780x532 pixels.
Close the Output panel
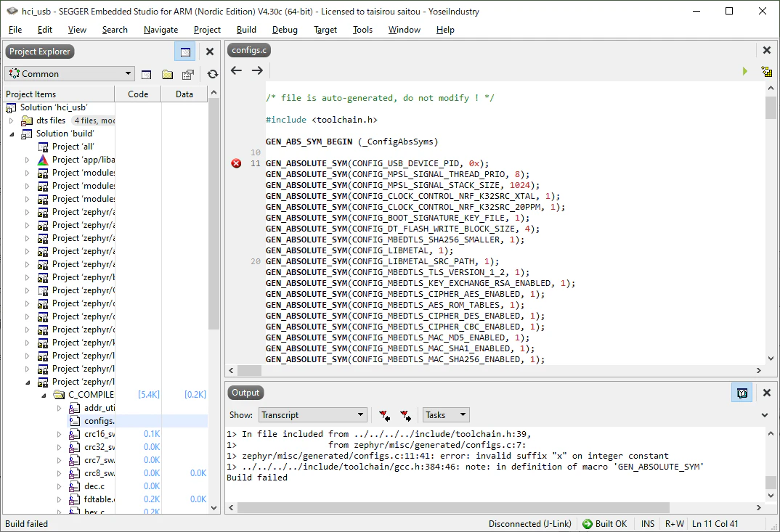click(767, 393)
